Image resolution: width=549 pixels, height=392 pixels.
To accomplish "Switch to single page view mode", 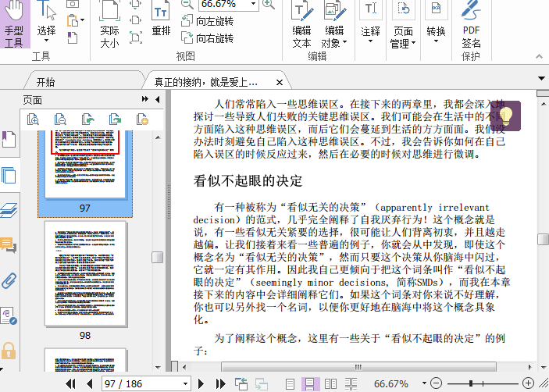I will (x=290, y=383).
